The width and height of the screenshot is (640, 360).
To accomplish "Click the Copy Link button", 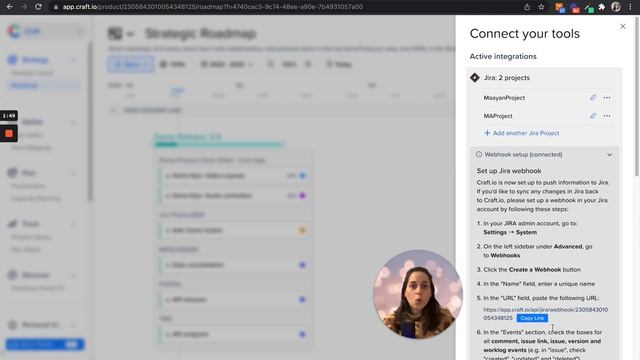I will (532, 318).
